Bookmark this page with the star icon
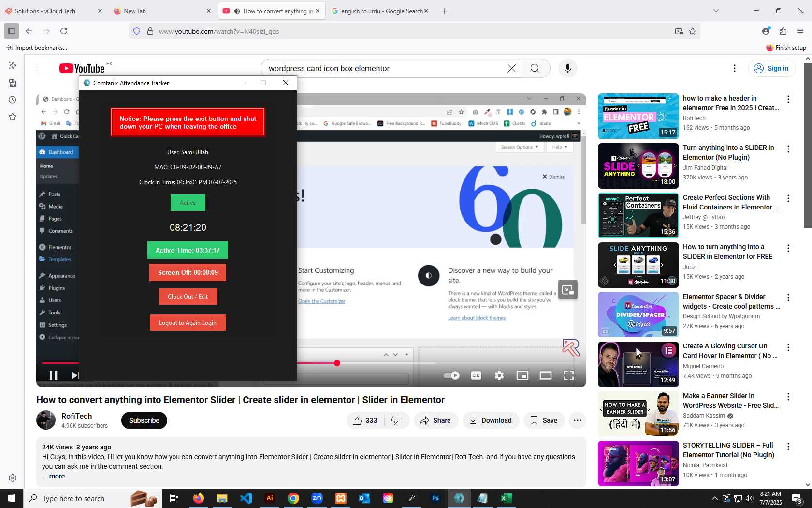812x508 pixels. [x=693, y=31]
